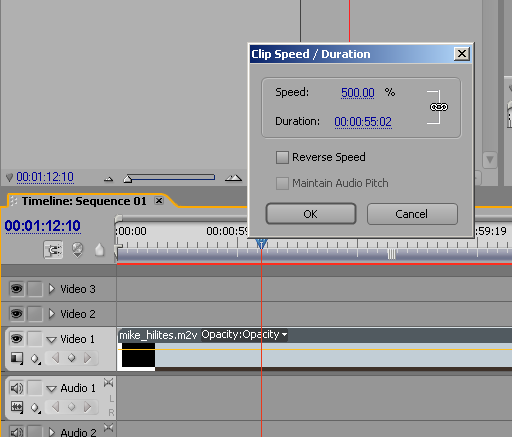Click the Set Unnumbered Marker icon
Viewport: 512px width, 437px height.
pos(99,250)
